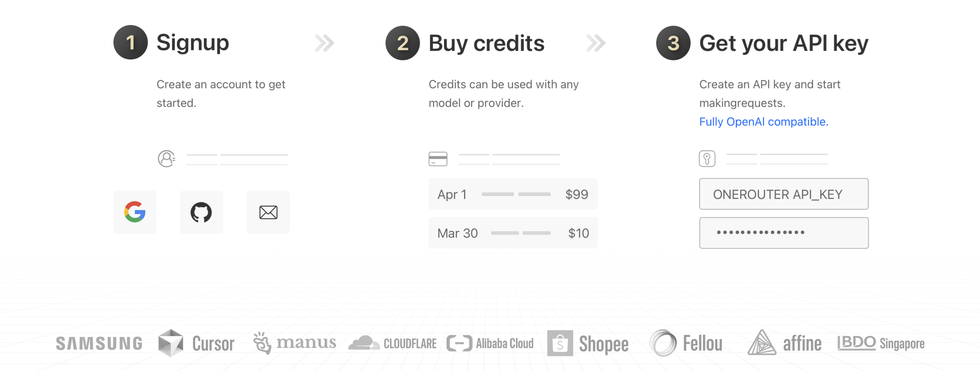Click the Shopee logo
The width and height of the screenshot is (980, 371).
pyautogui.click(x=588, y=343)
